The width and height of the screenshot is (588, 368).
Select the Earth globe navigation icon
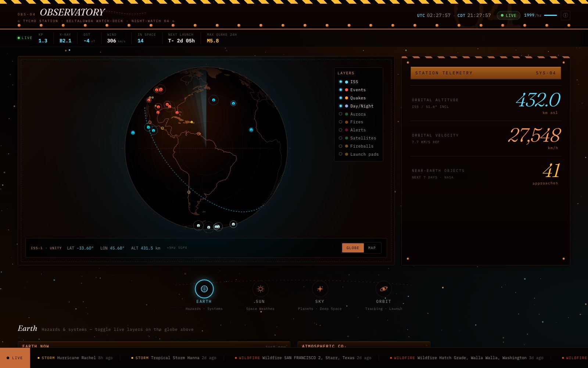point(204,289)
